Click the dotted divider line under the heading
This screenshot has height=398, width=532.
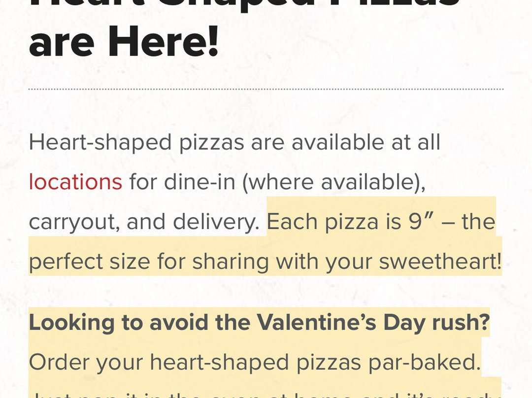266,89
